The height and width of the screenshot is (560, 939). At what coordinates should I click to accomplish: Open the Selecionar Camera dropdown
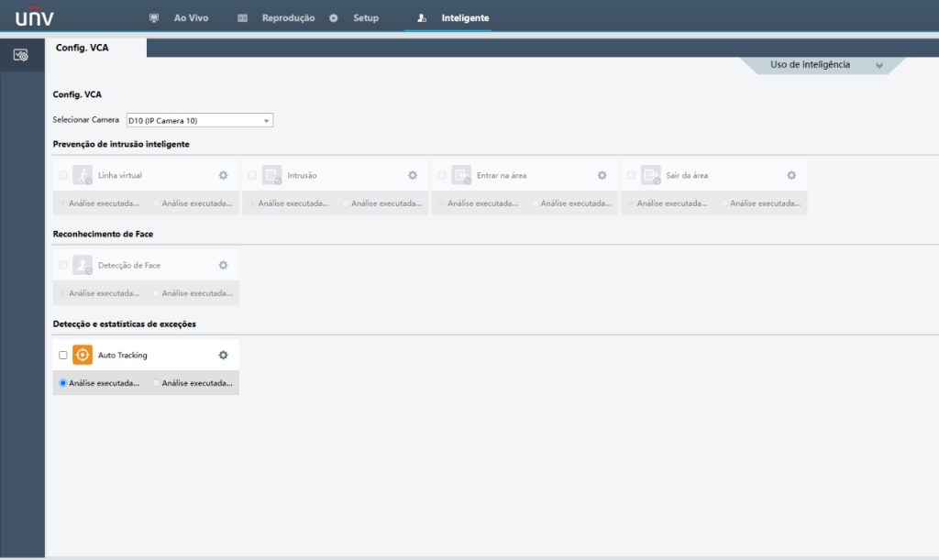[199, 120]
